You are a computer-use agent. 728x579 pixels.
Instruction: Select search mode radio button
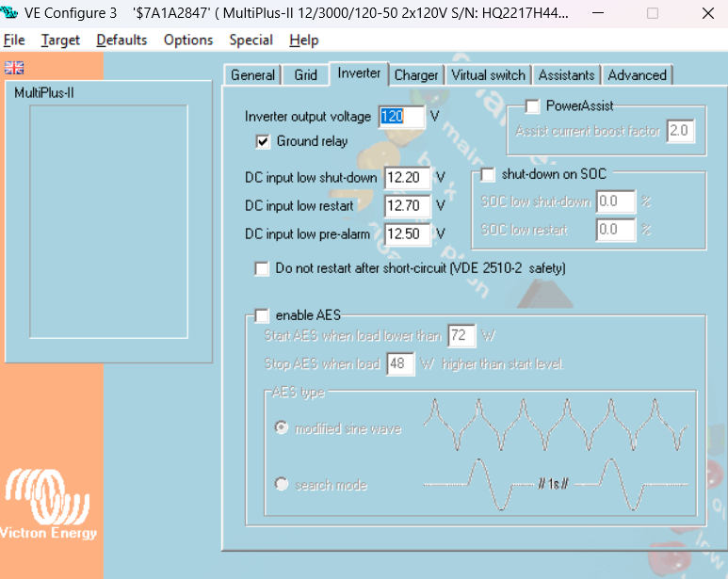pos(282,484)
